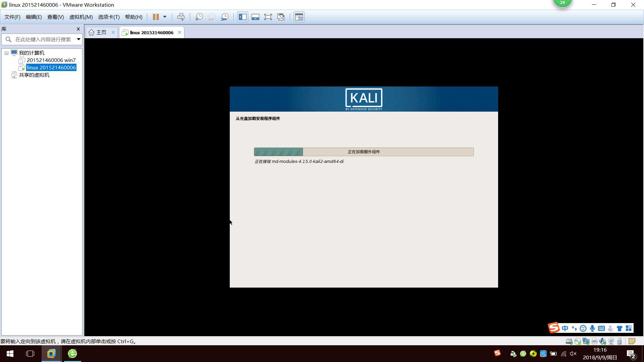Screen dimensions: 644x362
Task: Click the hard disk device status icon
Action: [x=569, y=342]
